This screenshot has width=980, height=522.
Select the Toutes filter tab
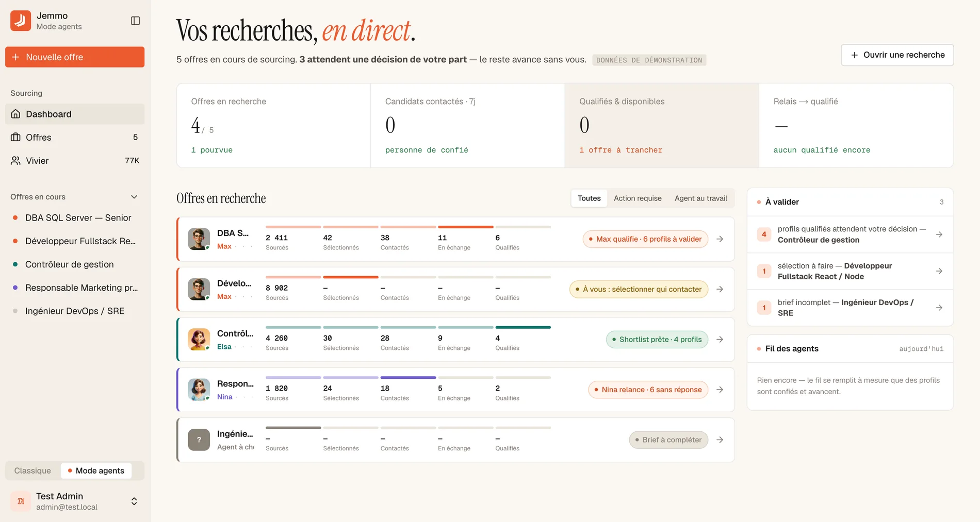tap(589, 198)
